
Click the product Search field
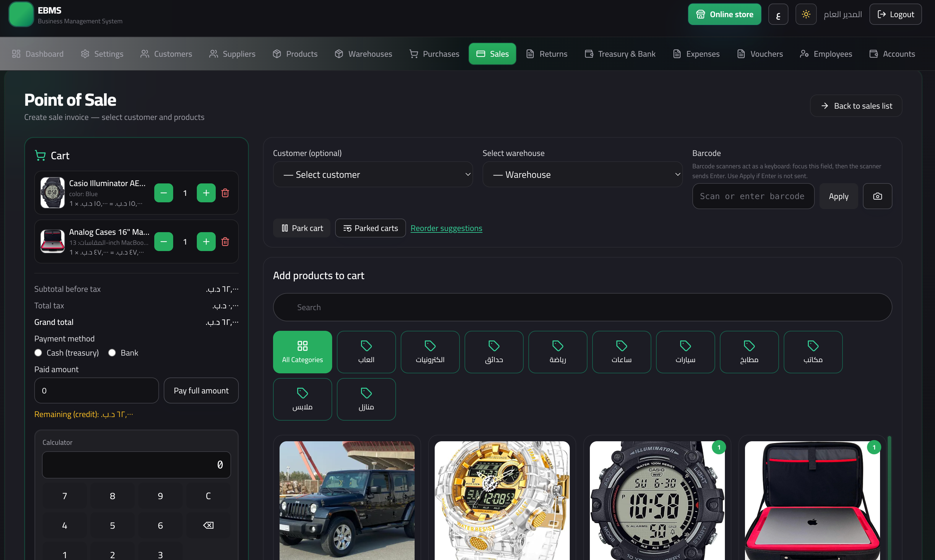tap(582, 307)
